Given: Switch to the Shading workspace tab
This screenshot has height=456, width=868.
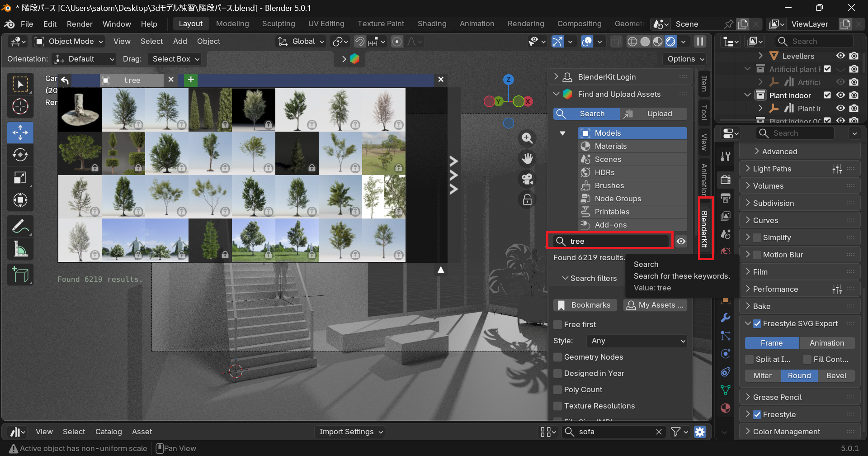Looking at the screenshot, I should tap(432, 24).
